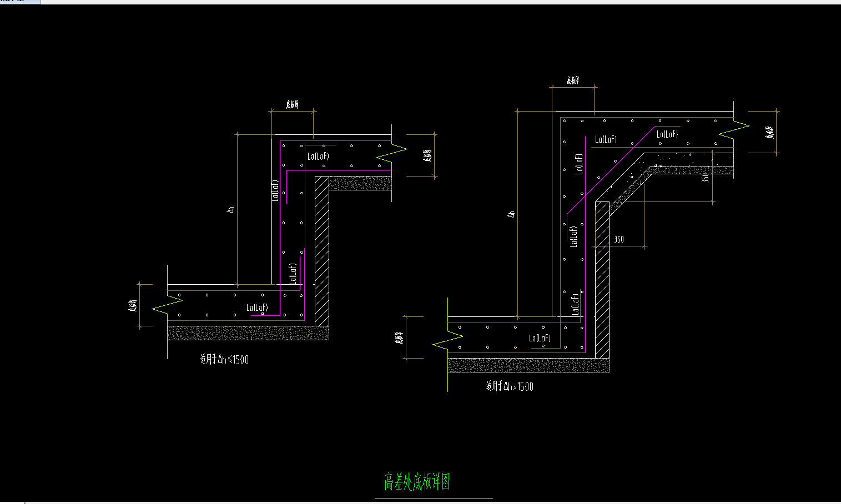The image size is (841, 504).
Task: Click the Δh label in the left detail
Action: click(231, 209)
